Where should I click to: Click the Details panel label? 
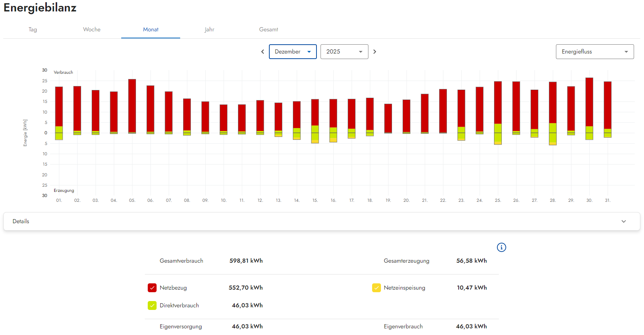tap(21, 221)
